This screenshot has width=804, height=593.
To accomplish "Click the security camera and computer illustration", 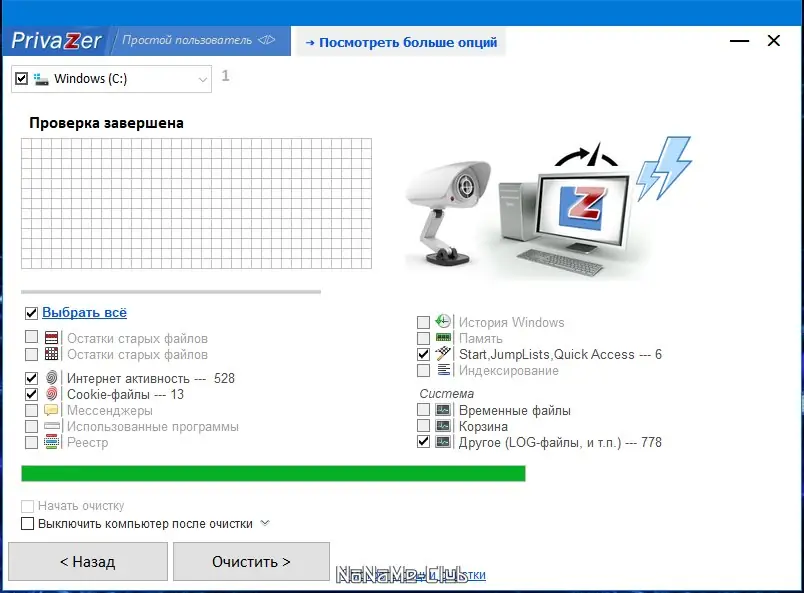I will tap(549, 208).
